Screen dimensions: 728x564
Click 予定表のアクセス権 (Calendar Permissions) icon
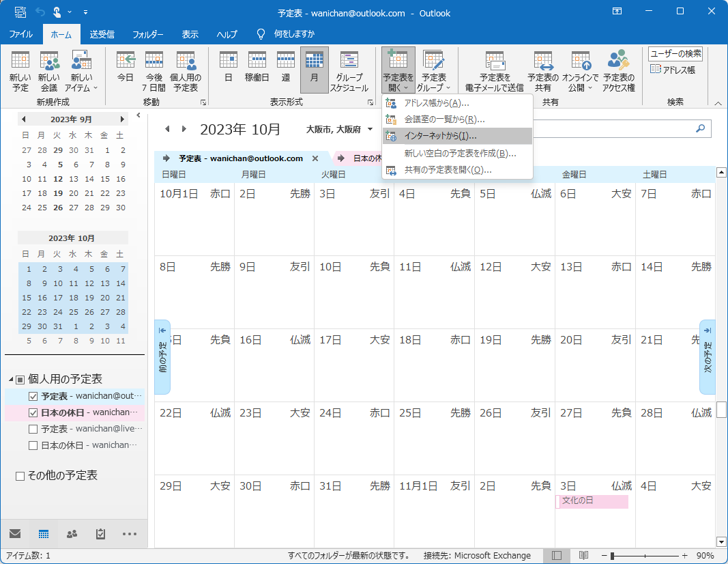618,71
